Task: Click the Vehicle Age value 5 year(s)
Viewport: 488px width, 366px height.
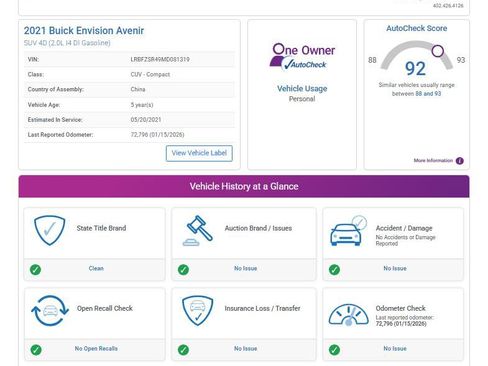Action: pos(142,105)
